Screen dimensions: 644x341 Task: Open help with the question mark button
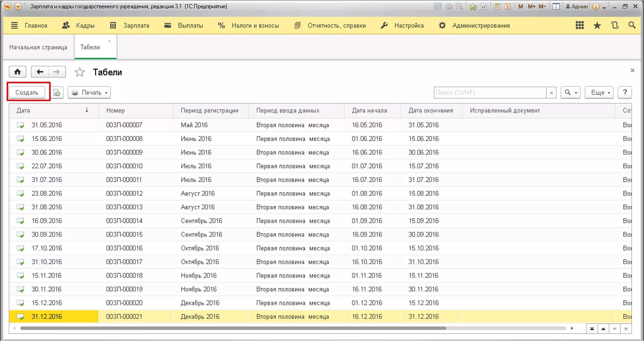pyautogui.click(x=625, y=92)
